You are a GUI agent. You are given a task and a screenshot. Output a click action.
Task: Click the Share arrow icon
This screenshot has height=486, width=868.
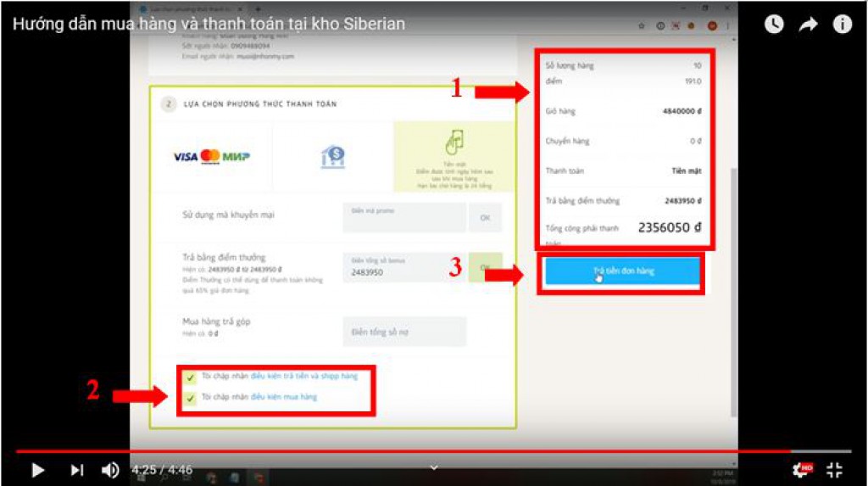point(807,25)
